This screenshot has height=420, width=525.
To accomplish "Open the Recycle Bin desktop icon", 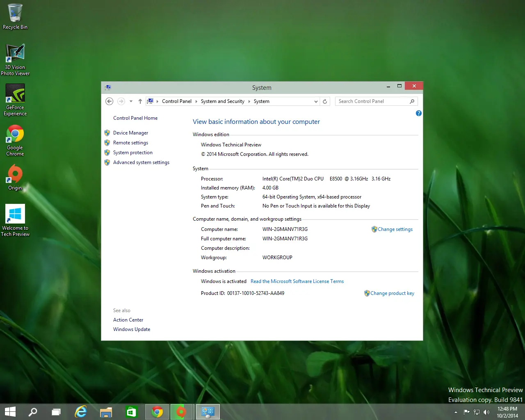I will click(x=15, y=16).
